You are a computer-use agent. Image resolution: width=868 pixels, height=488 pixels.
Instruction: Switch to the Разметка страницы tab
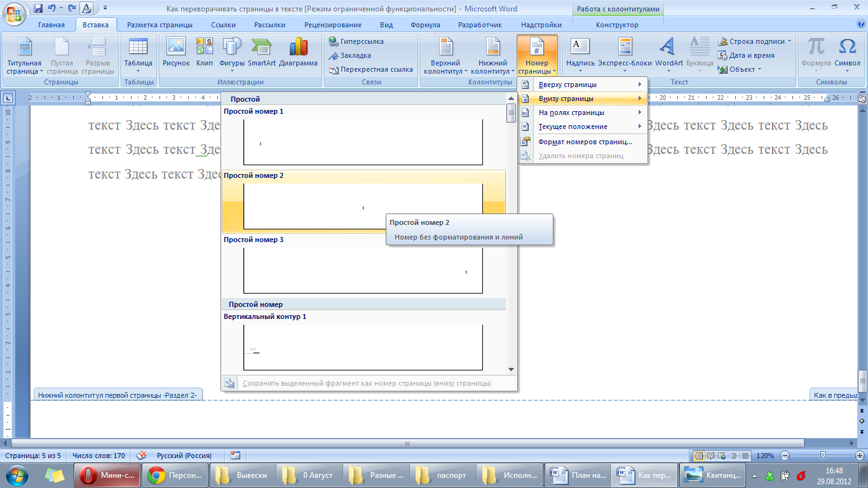coord(159,25)
